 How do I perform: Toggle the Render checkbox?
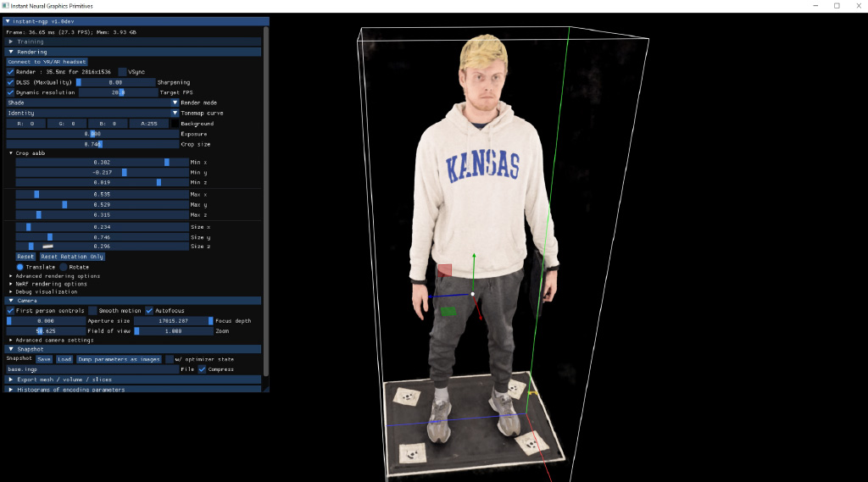click(10, 72)
